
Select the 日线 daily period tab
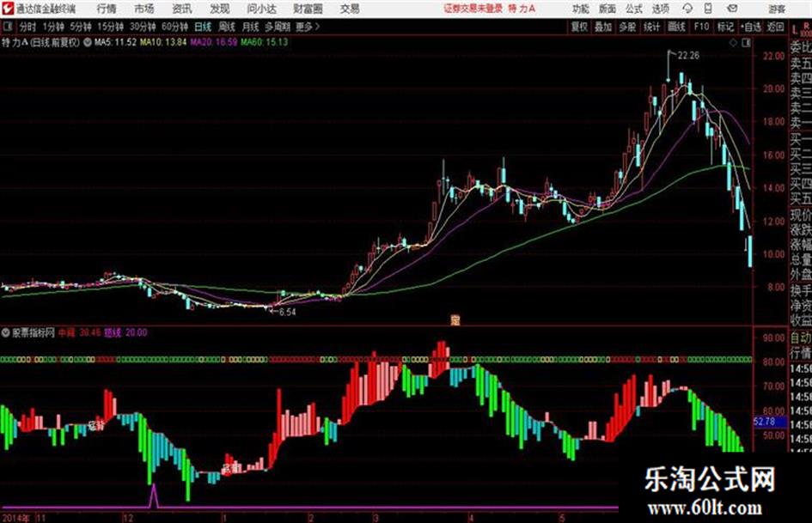pos(203,27)
